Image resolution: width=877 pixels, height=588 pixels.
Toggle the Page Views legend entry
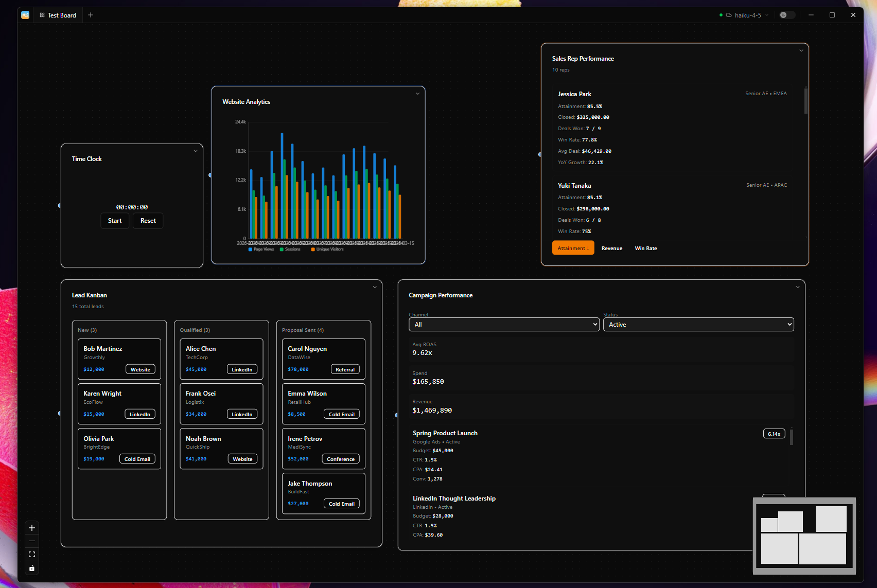261,249
